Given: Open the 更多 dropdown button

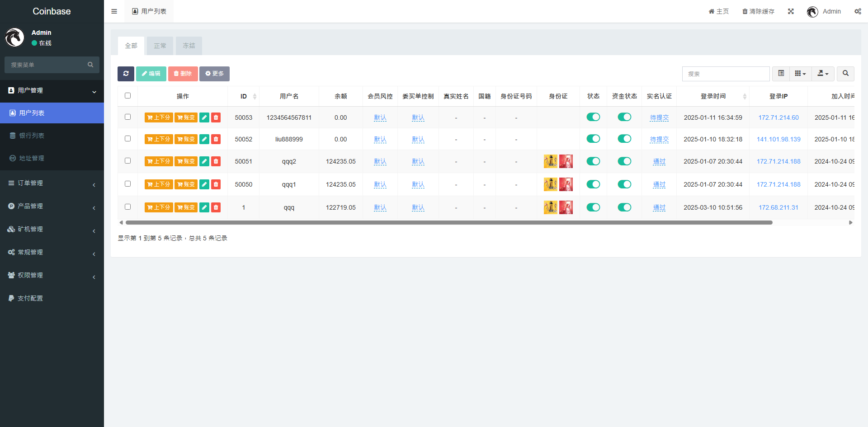Looking at the screenshot, I should coord(214,74).
